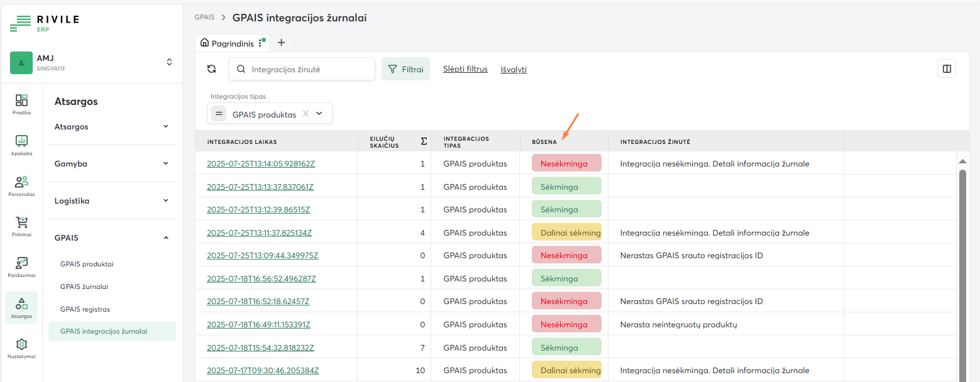980x382 pixels.
Task: Select GPAIS produktai in the sidebar
Action: click(87, 264)
